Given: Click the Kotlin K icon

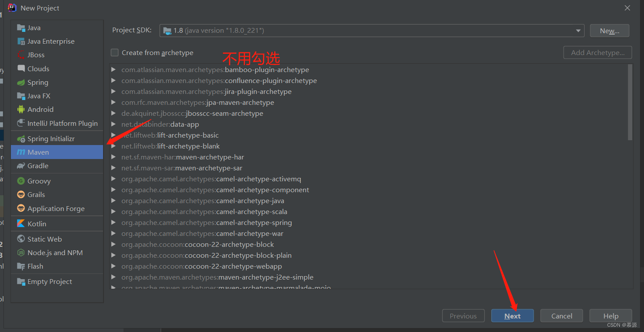Looking at the screenshot, I should coord(21,224).
